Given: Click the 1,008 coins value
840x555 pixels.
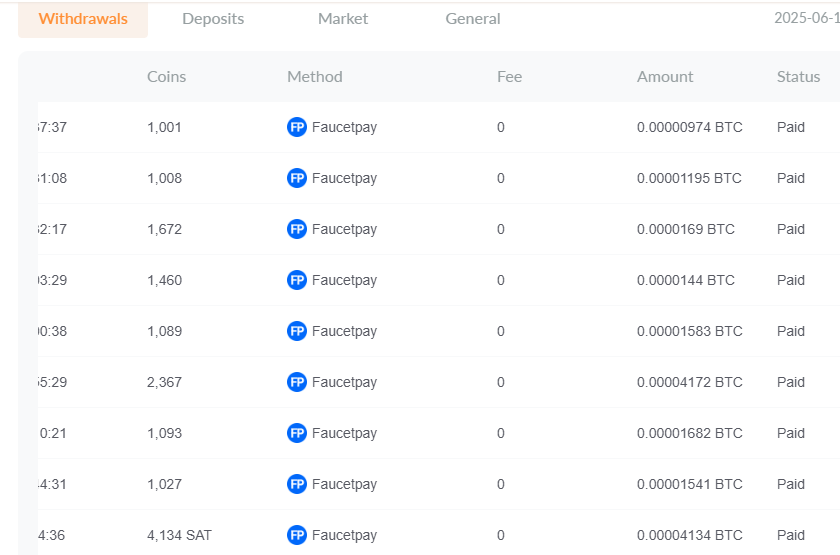Looking at the screenshot, I should [164, 178].
